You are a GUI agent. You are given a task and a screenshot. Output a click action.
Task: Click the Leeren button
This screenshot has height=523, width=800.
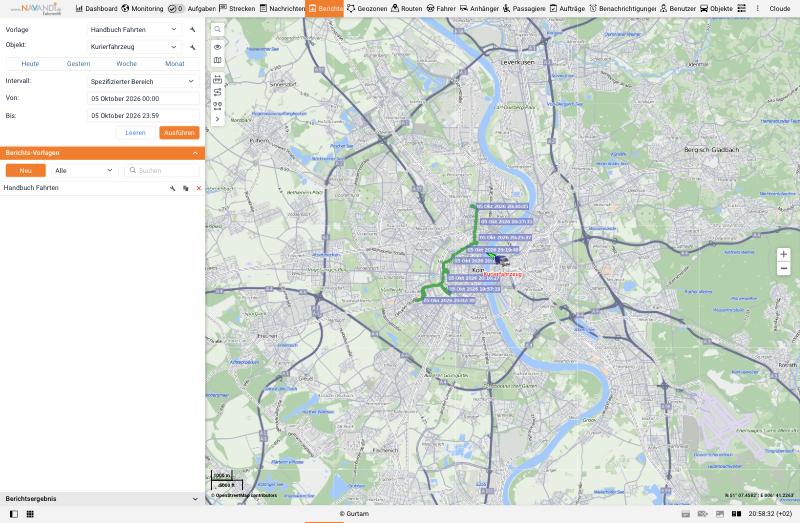point(135,133)
